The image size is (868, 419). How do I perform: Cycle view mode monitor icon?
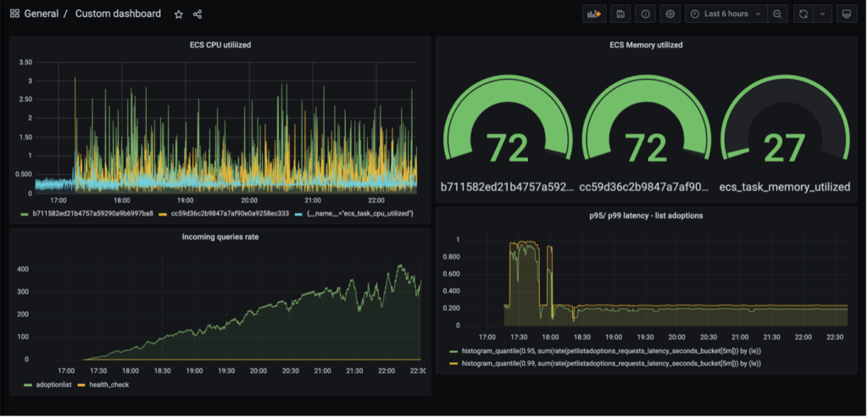pyautogui.click(x=846, y=14)
